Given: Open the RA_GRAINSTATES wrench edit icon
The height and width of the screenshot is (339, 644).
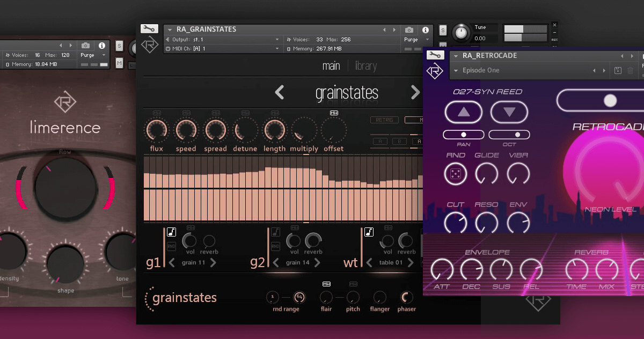Looking at the screenshot, I should pyautogui.click(x=149, y=29).
